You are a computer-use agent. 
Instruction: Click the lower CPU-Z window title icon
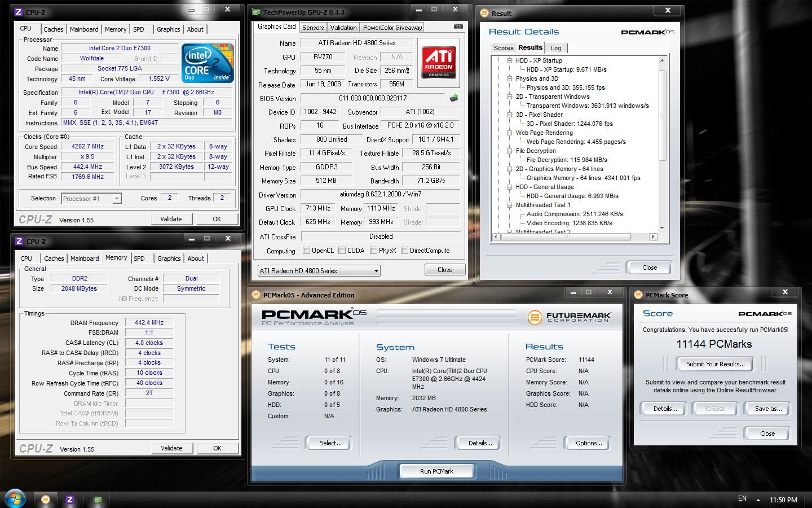[x=19, y=241]
